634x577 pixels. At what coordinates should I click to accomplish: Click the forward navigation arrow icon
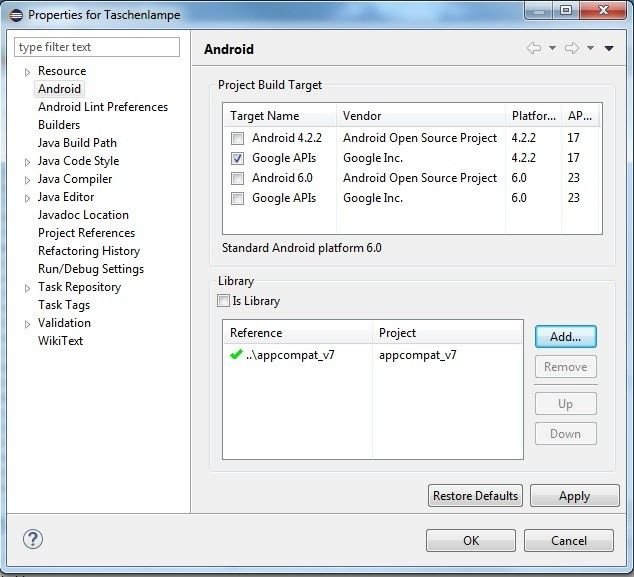tap(572, 48)
